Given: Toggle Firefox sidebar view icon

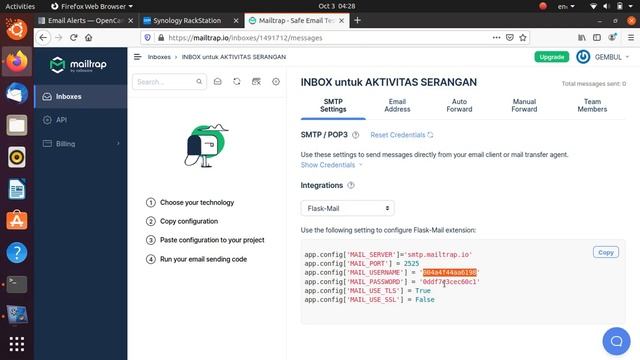Looking at the screenshot, I should point(597,38).
